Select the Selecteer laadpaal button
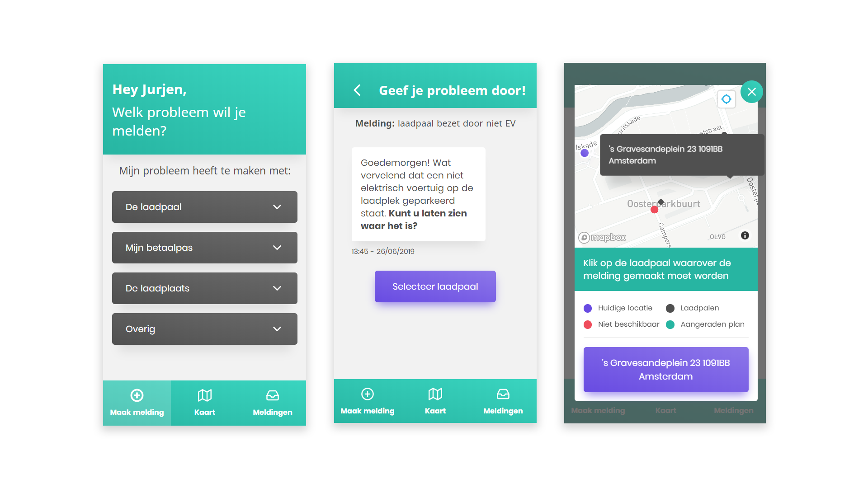Image resolution: width=868 pixels, height=488 pixels. pyautogui.click(x=434, y=286)
